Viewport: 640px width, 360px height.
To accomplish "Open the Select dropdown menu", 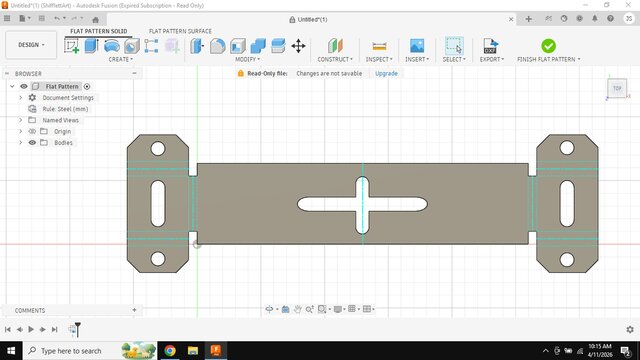I will (x=454, y=59).
